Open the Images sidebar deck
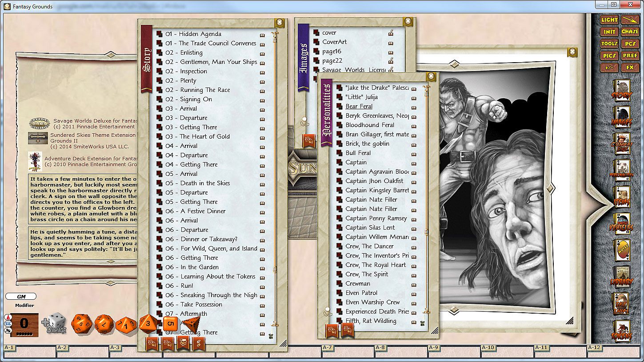Image resolution: width=644 pixels, height=362 pixels. point(621,118)
